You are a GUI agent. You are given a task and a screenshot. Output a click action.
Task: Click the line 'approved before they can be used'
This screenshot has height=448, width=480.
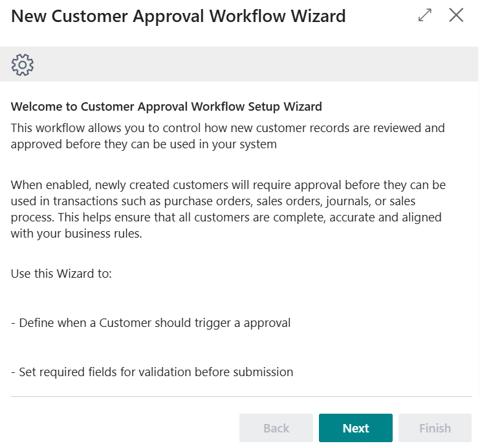coord(144,144)
